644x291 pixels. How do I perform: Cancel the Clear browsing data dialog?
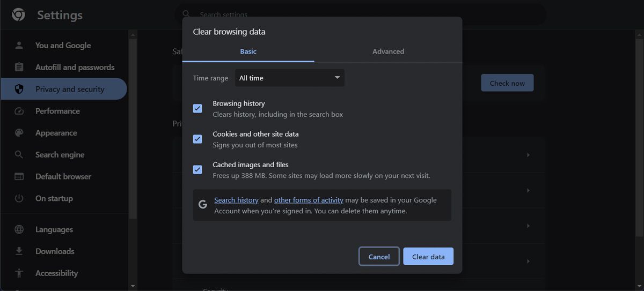coord(379,257)
